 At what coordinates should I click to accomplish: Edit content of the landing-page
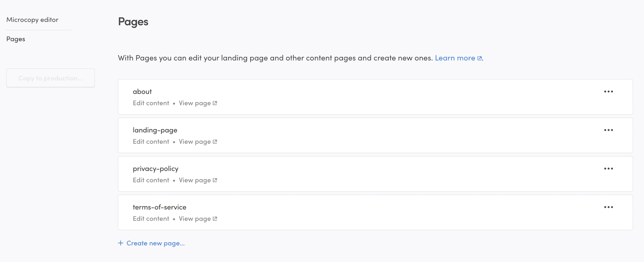tap(151, 142)
